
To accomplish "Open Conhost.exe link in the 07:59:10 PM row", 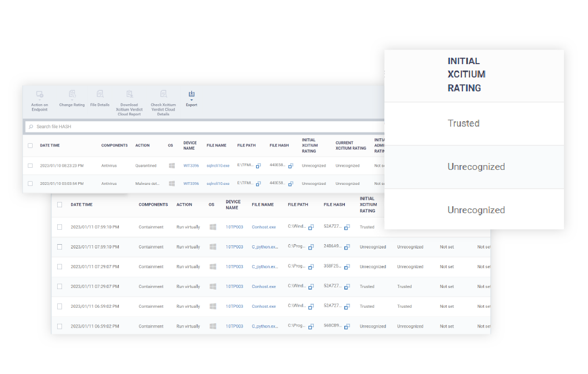I will point(264,227).
